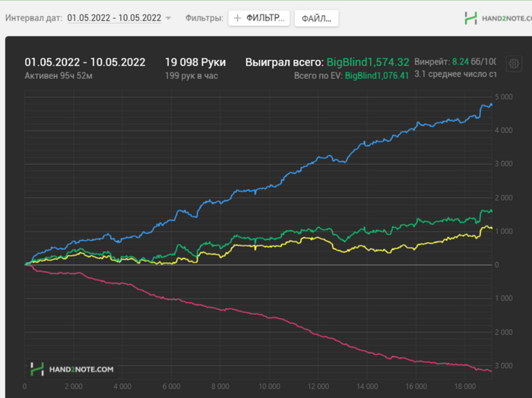Click the 10 000 x-axis label

[x=269, y=387]
